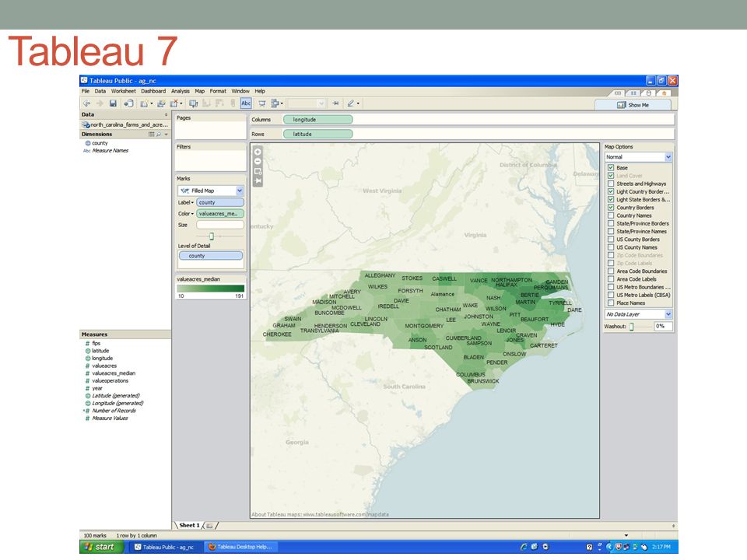Toggle Light Country Borders checkbox
747x560 pixels.
[x=611, y=191]
